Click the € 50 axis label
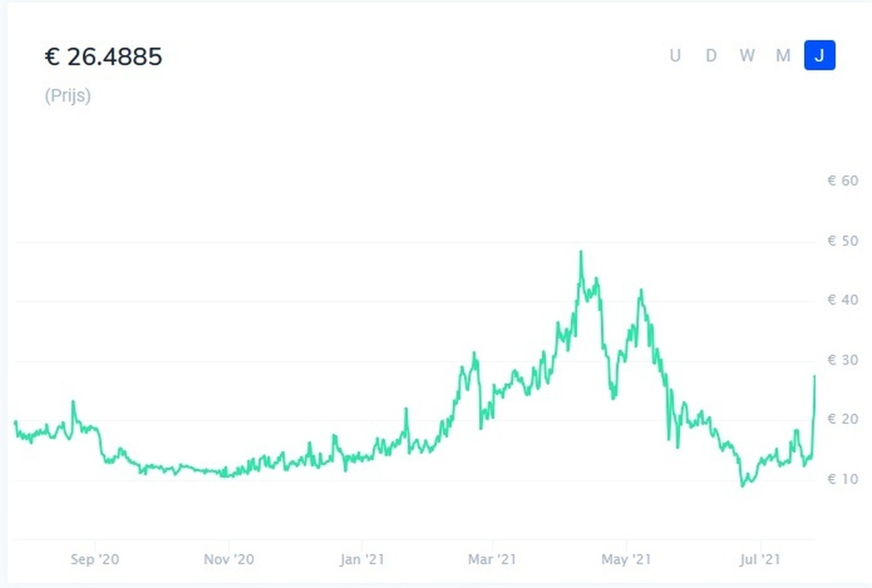The height and width of the screenshot is (588, 872). pyautogui.click(x=843, y=240)
